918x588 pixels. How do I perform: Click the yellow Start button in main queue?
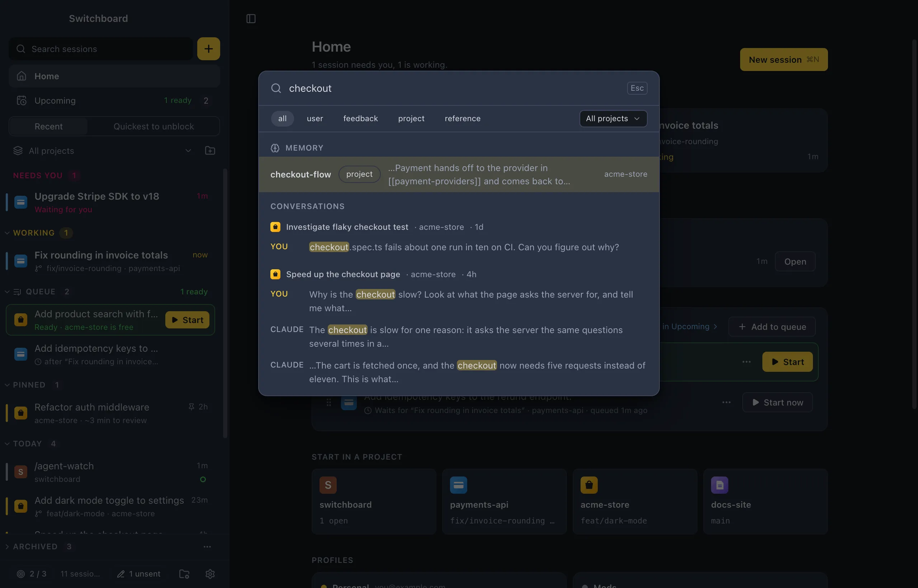(787, 361)
